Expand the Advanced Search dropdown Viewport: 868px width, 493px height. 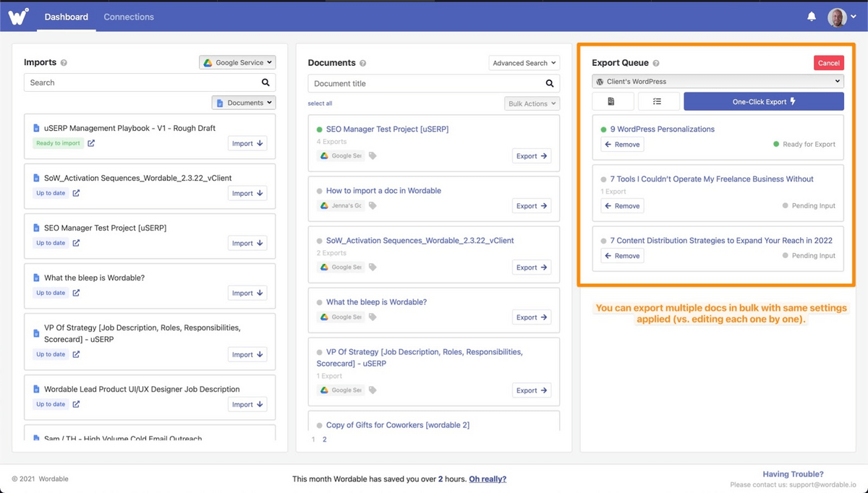pos(524,63)
